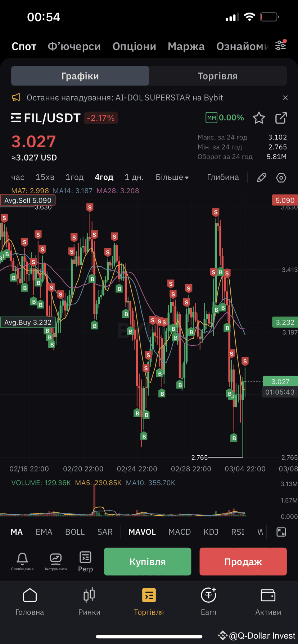
Task: Toggle the SAR indicator
Action: (105, 532)
